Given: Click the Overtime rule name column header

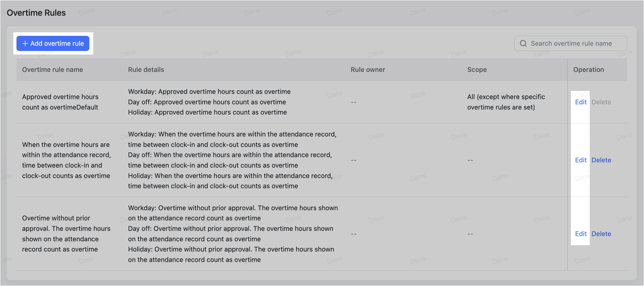Looking at the screenshot, I should 52,70.
